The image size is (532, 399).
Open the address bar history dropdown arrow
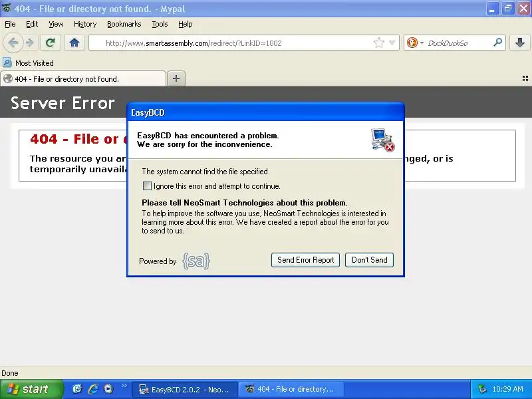(392, 43)
